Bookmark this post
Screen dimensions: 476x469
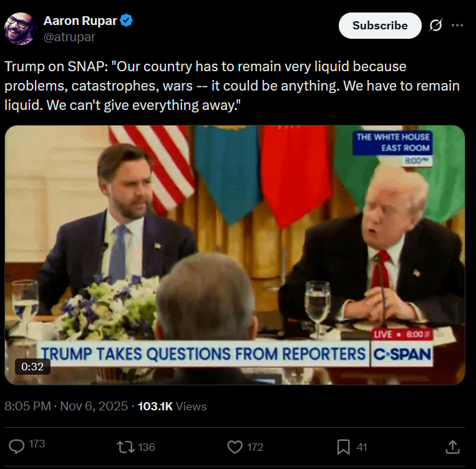coord(343,447)
